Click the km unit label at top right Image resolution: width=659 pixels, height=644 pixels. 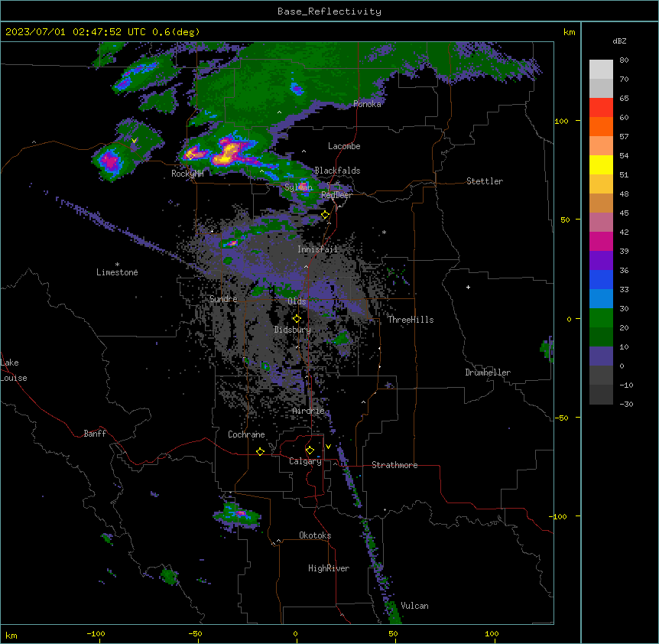(569, 32)
